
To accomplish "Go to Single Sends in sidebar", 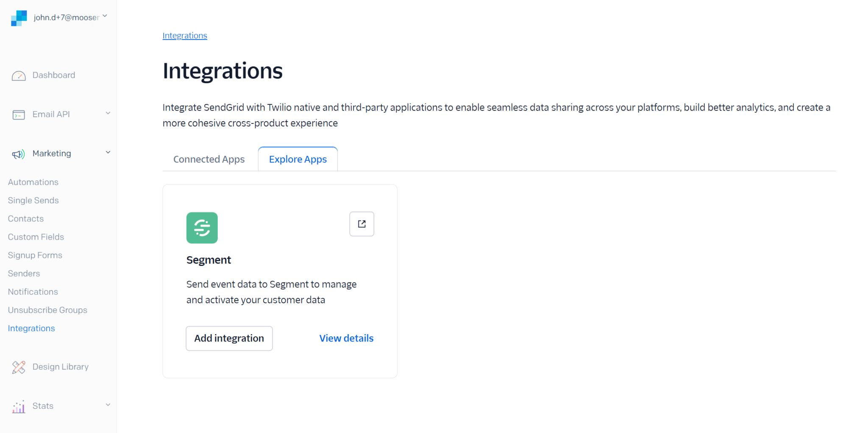I will pos(33,200).
